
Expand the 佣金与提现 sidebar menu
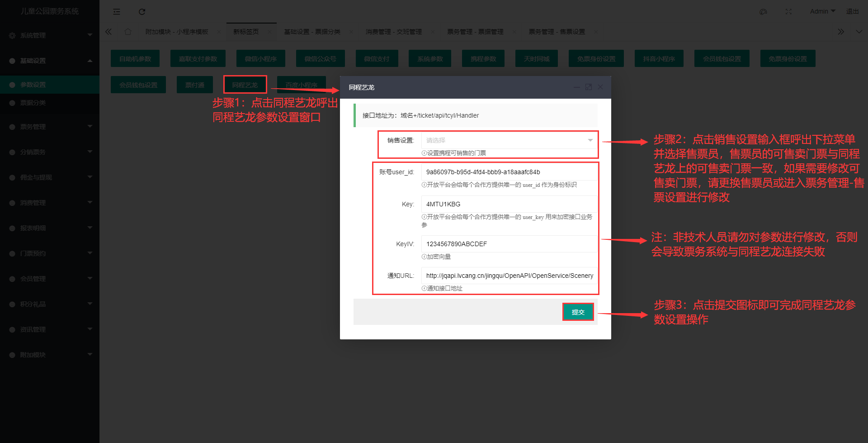coord(50,177)
